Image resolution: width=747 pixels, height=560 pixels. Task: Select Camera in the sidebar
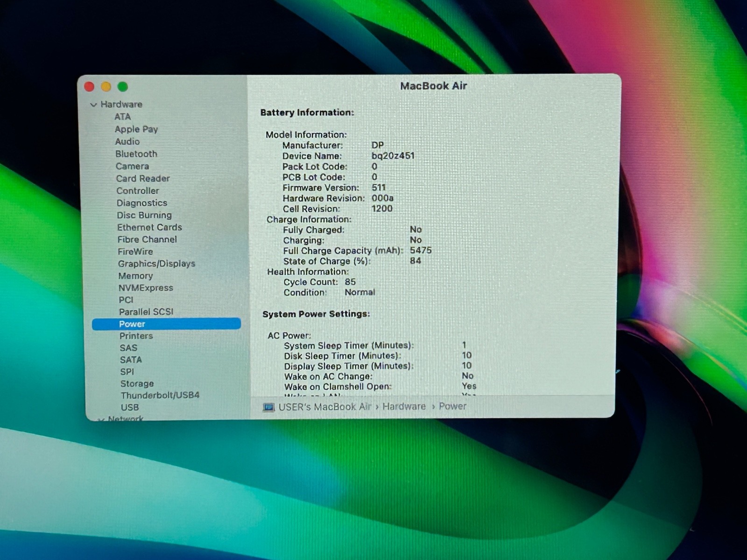pos(133,166)
